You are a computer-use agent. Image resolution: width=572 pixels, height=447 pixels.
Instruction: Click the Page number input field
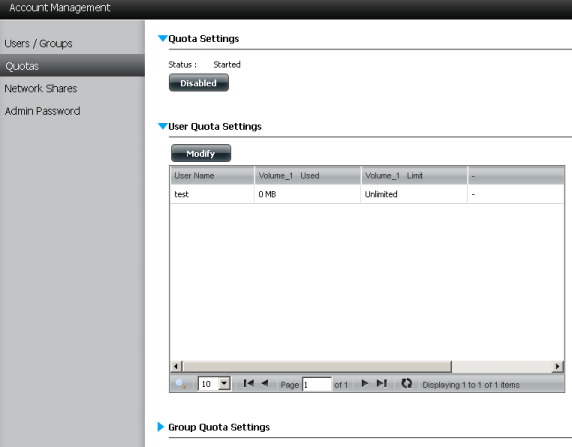pos(317,384)
